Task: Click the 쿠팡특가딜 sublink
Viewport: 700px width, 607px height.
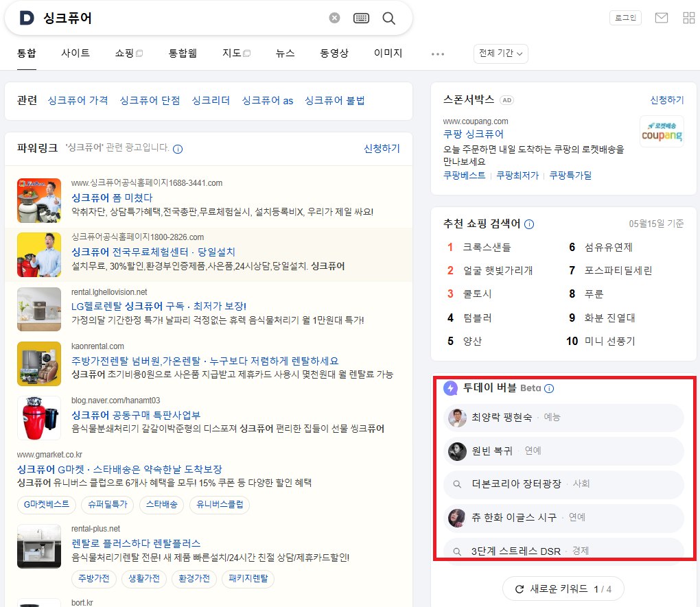Action: [570, 176]
